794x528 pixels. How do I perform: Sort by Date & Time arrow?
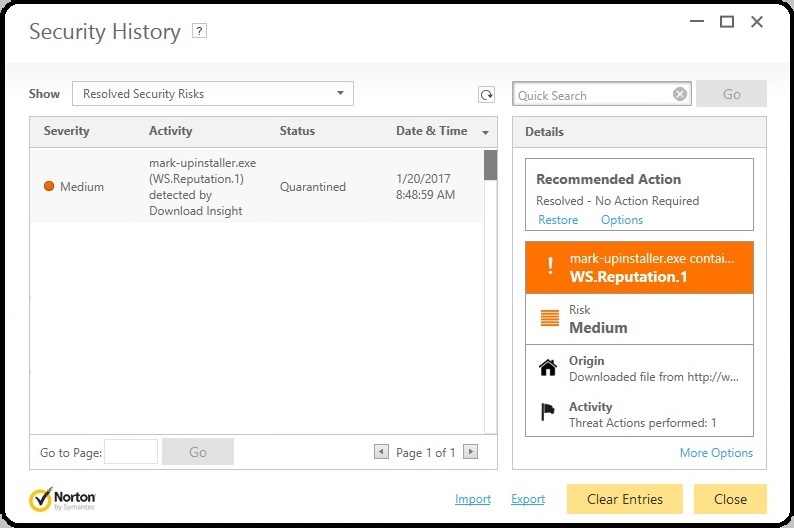click(486, 132)
